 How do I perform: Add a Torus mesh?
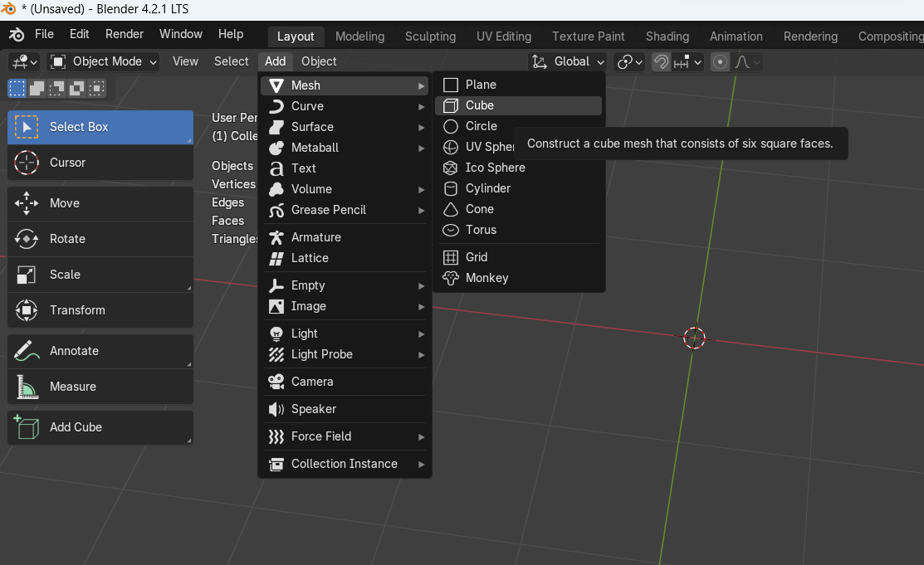tap(519, 230)
